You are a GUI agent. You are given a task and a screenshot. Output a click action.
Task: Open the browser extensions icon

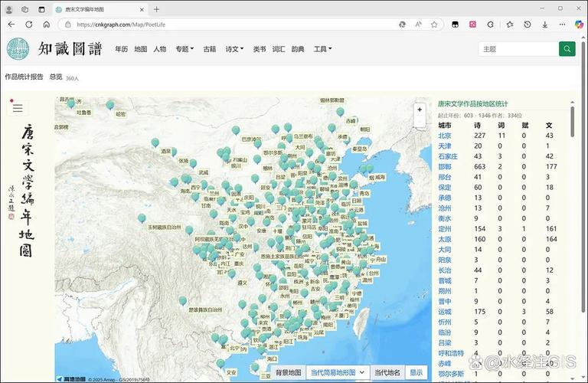(490, 25)
